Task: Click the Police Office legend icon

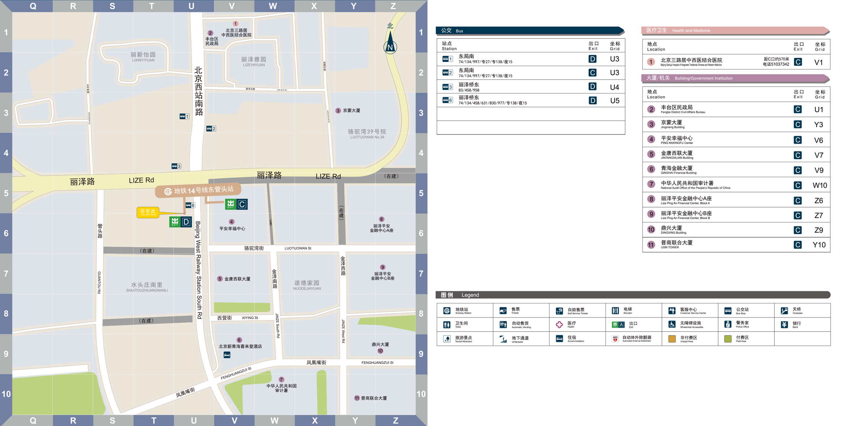Action: 728,325
